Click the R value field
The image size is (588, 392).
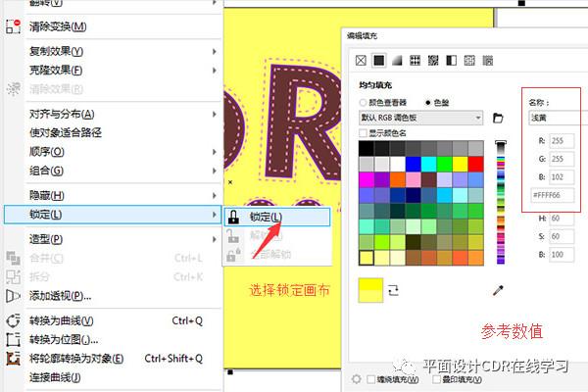(562, 141)
